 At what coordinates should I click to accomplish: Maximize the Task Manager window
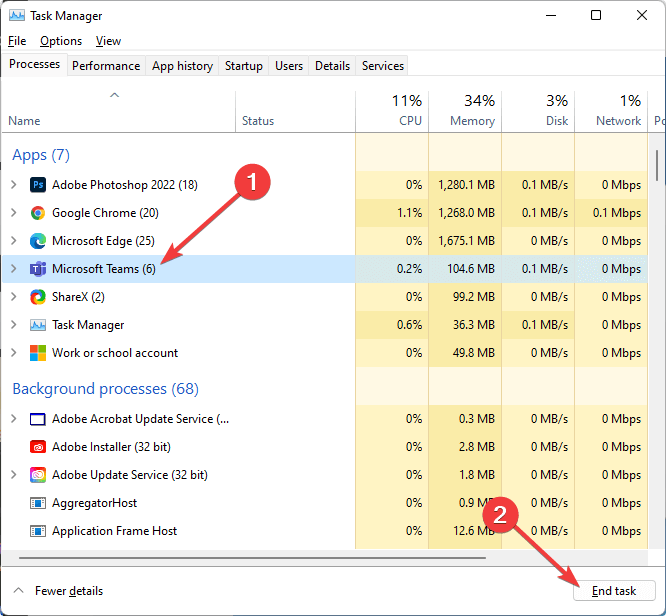tap(596, 15)
